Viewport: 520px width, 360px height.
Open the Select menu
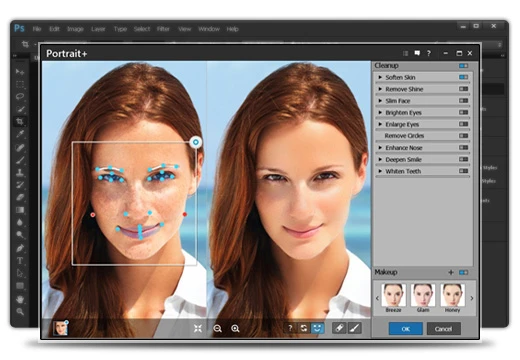coord(142,29)
